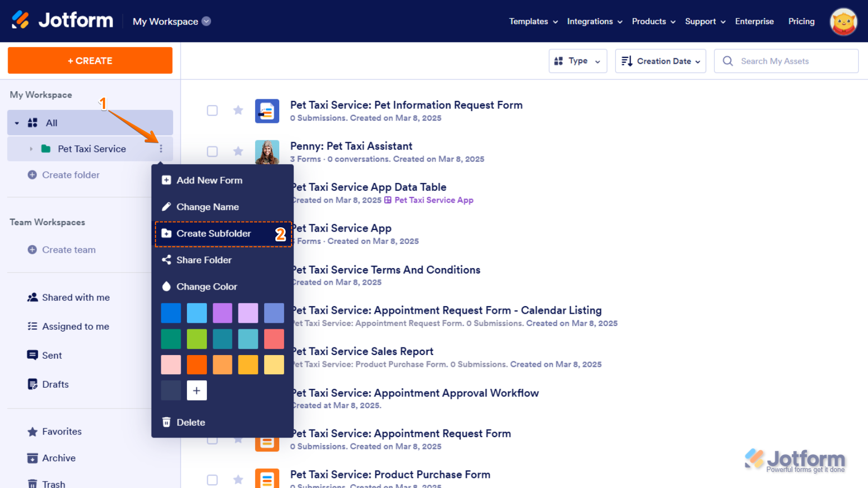Choose Change Name from the menu
Screen dimensions: 868x488
click(222, 207)
